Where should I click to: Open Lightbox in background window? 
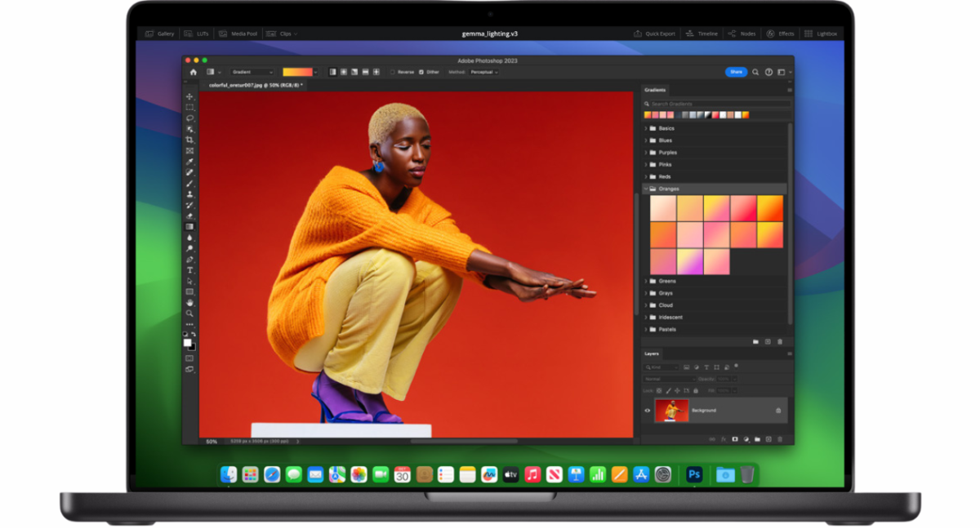819,33
